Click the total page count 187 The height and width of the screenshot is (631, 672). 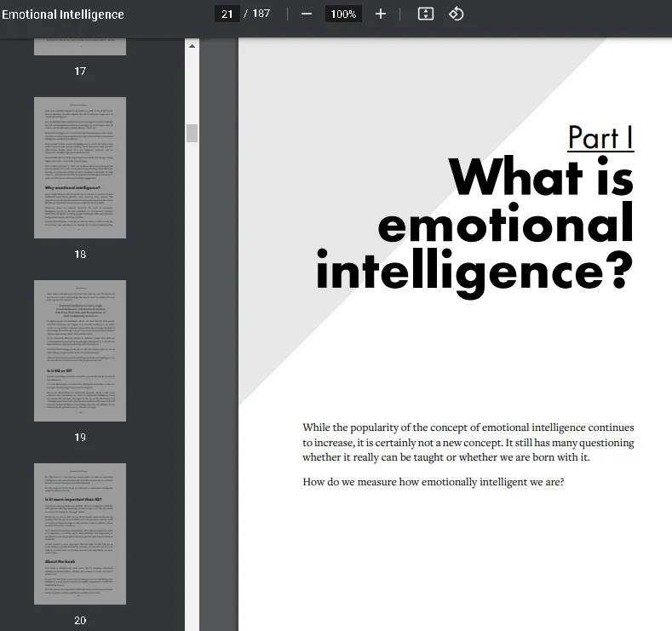(261, 14)
